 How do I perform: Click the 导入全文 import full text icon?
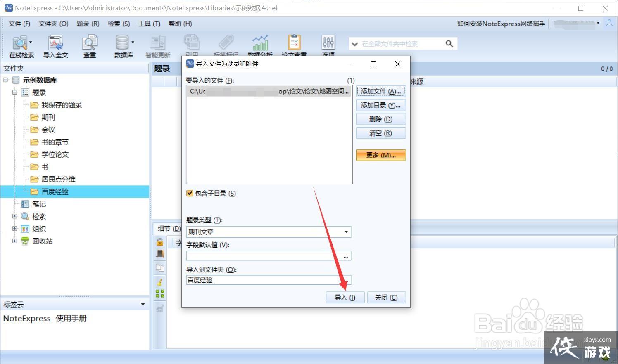tap(55, 46)
